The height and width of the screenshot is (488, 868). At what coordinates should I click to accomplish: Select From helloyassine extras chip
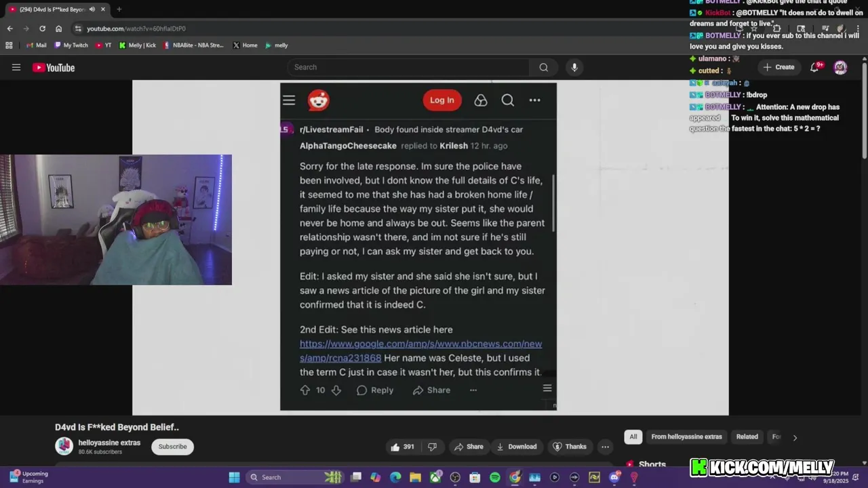pyautogui.click(x=686, y=436)
